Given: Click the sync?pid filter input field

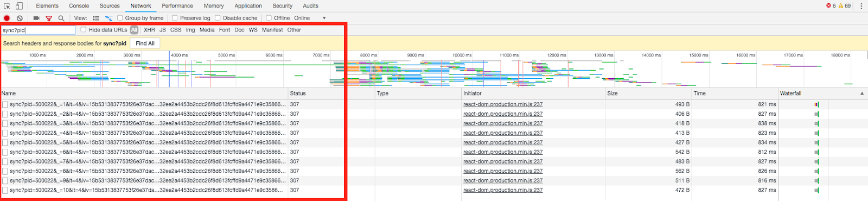Looking at the screenshot, I should [x=38, y=30].
